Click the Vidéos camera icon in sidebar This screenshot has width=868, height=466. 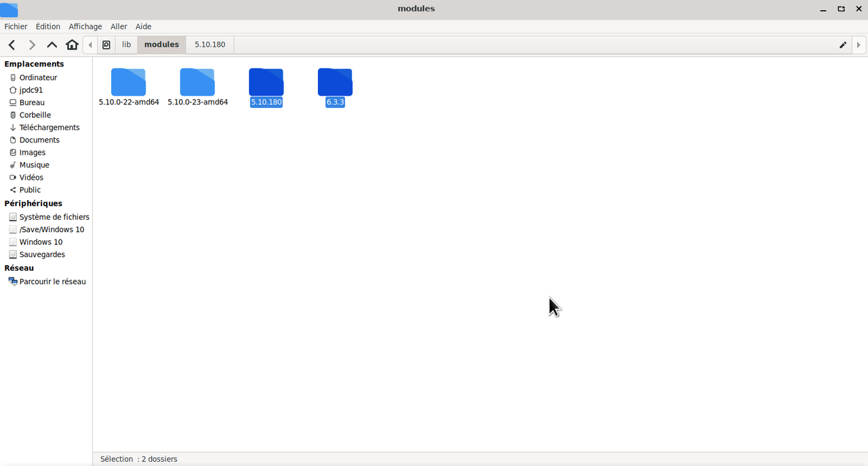coord(13,178)
